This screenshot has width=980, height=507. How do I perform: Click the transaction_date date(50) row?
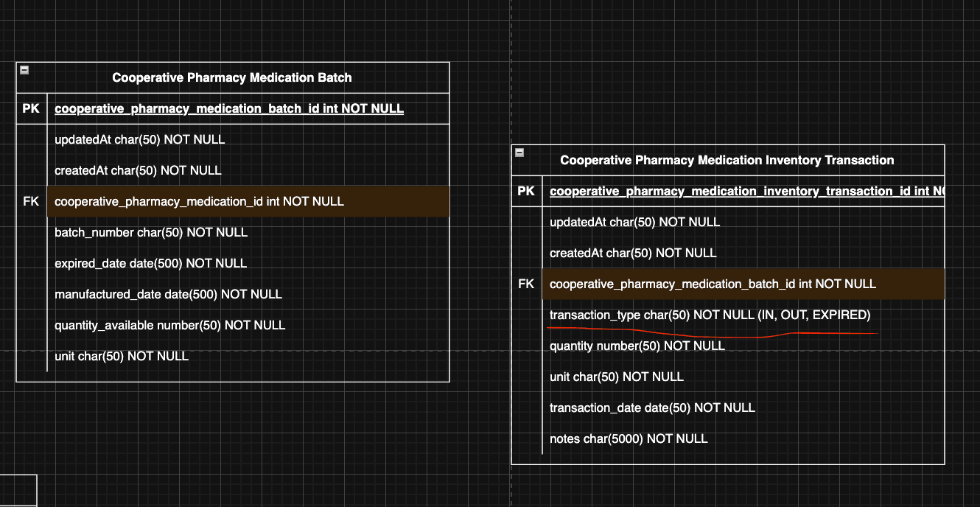(x=652, y=408)
